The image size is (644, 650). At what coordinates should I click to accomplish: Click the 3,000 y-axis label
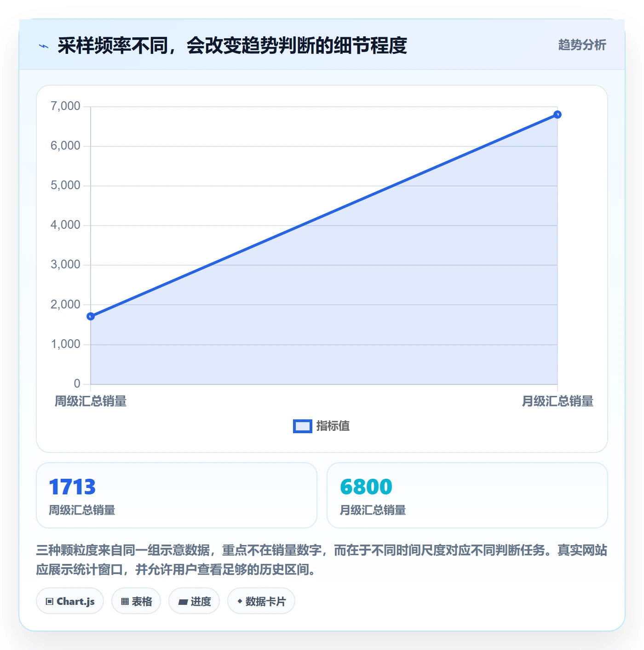65,265
